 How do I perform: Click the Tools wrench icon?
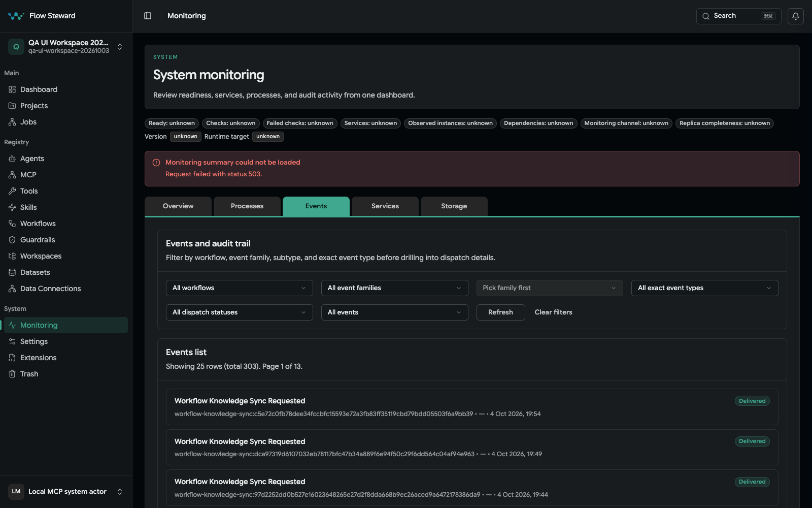click(x=12, y=191)
